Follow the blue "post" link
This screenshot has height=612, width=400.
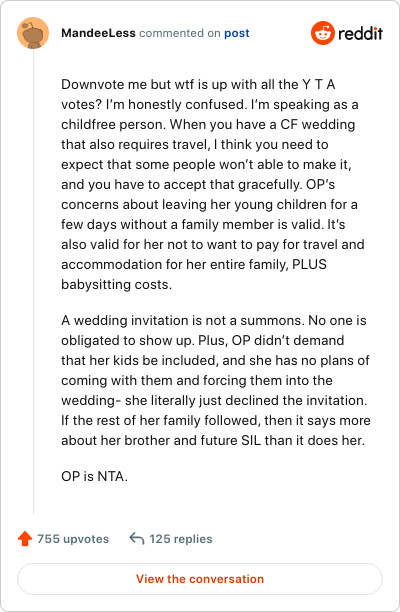pyautogui.click(x=236, y=33)
